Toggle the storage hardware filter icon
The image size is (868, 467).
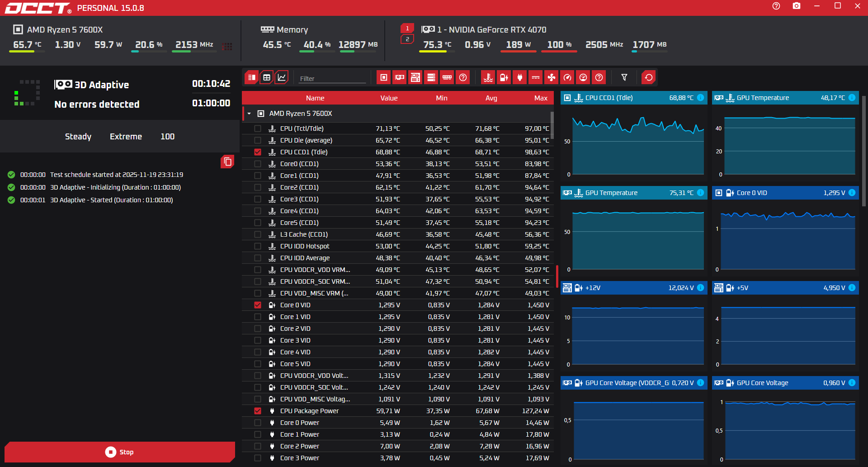[x=431, y=77]
